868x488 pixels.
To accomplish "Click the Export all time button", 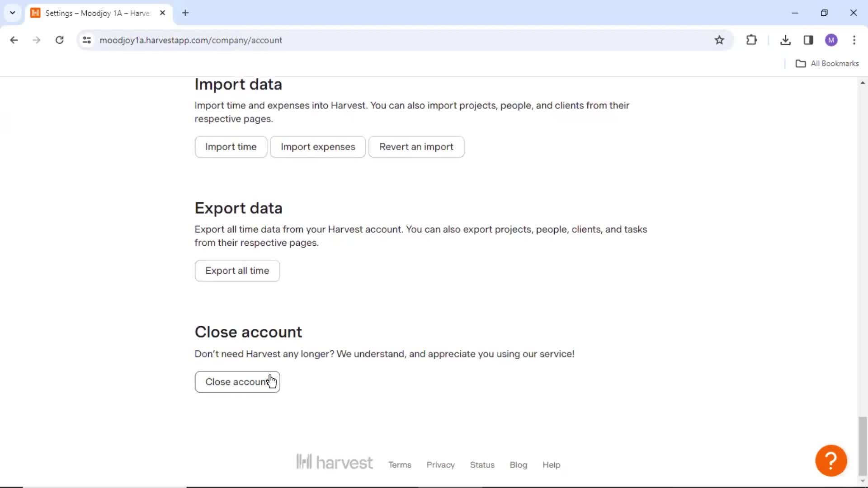I will click(x=237, y=271).
